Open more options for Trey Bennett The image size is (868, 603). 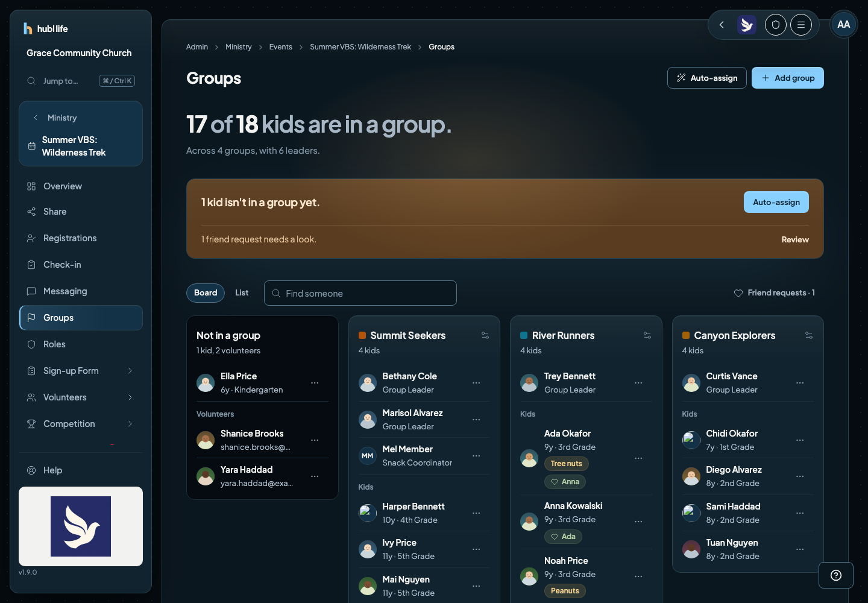point(638,383)
